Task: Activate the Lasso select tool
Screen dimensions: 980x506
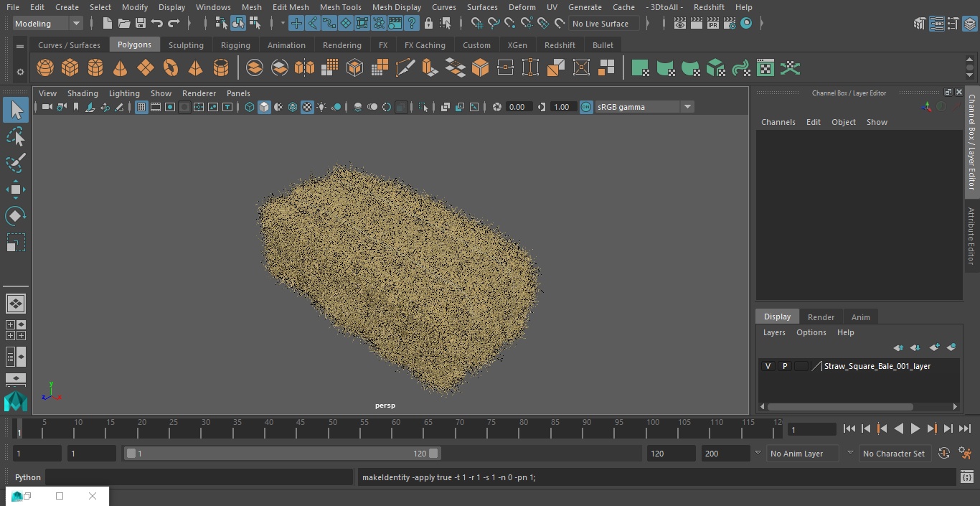Action: pos(16,136)
